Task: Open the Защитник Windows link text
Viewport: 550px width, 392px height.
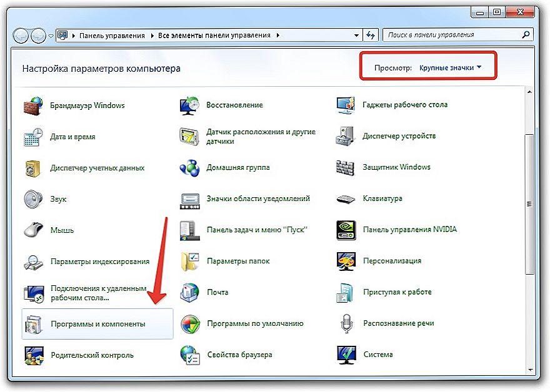Action: point(396,167)
